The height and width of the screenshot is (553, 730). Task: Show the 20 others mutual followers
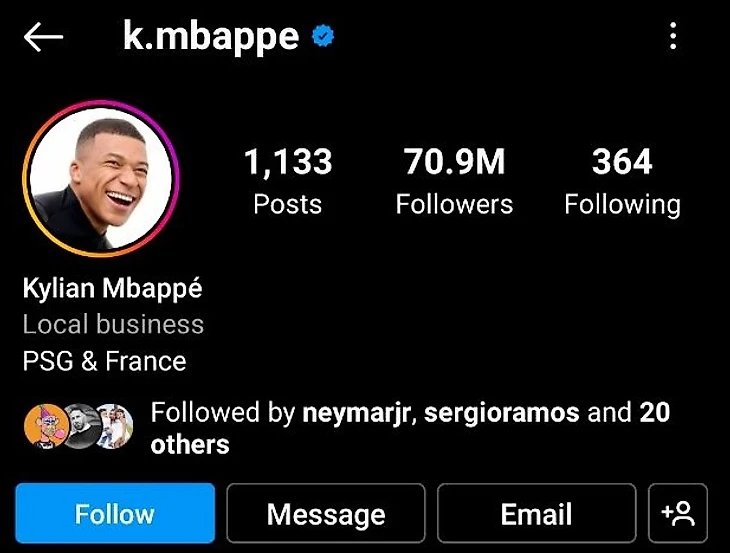[x=411, y=428]
